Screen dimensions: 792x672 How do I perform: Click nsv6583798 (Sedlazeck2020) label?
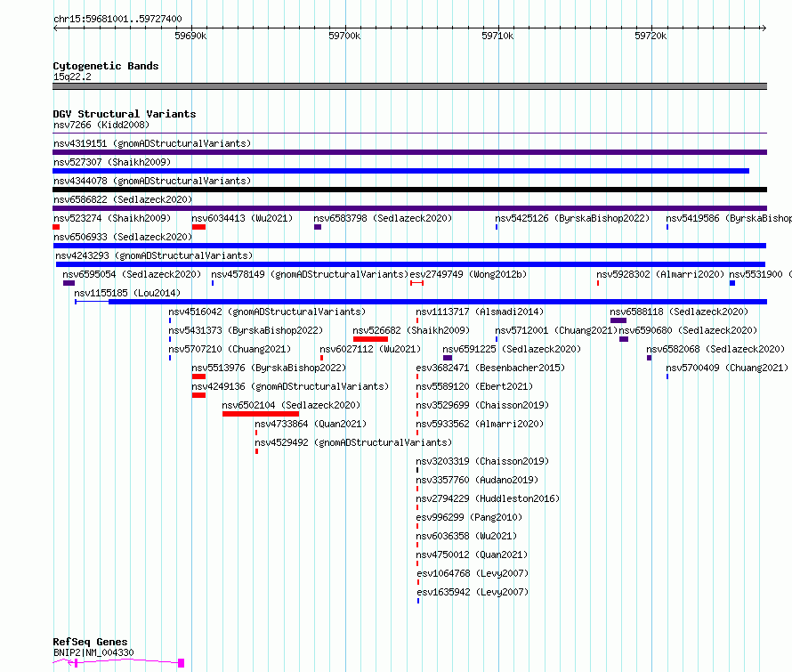tap(383, 218)
